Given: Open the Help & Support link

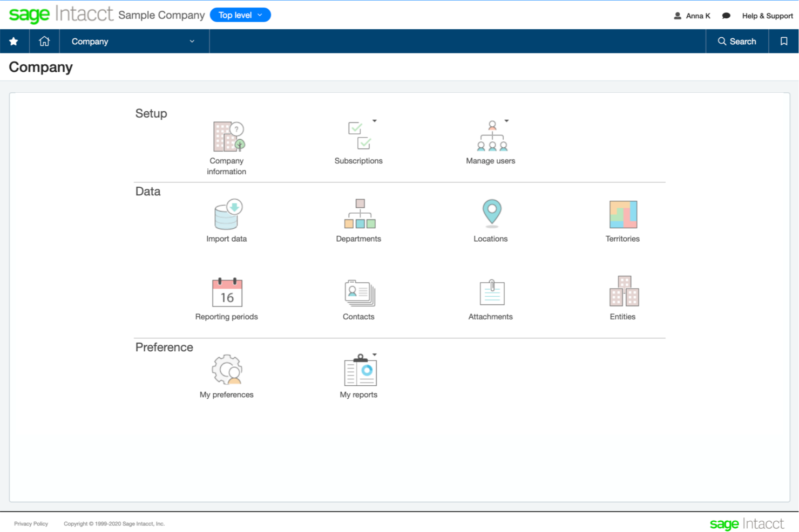Looking at the screenshot, I should click(767, 16).
